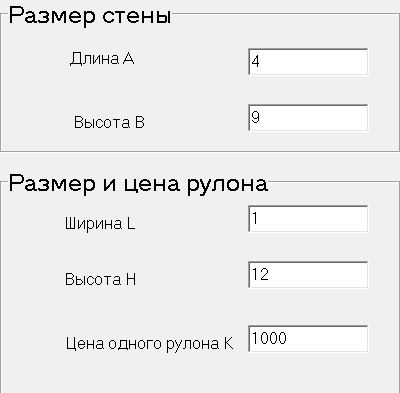Click the Размер стены group heading
Image resolution: width=400 pixels, height=393 pixels.
tap(90, 15)
